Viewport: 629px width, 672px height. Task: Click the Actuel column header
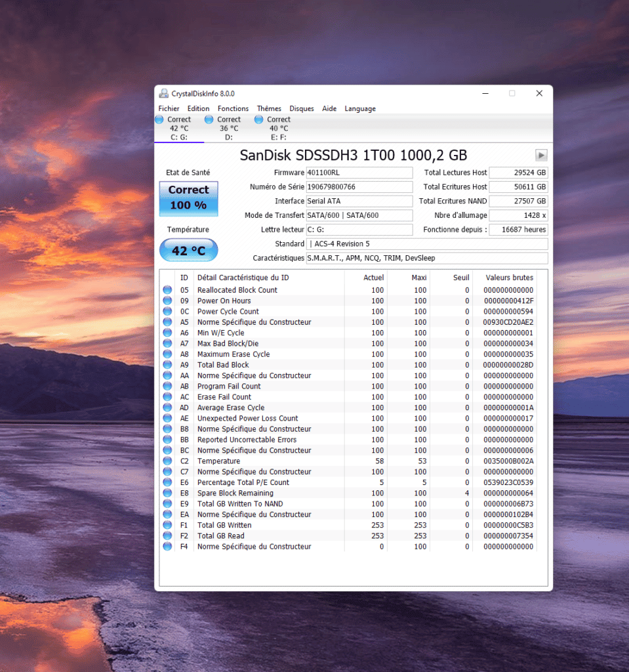pos(365,278)
